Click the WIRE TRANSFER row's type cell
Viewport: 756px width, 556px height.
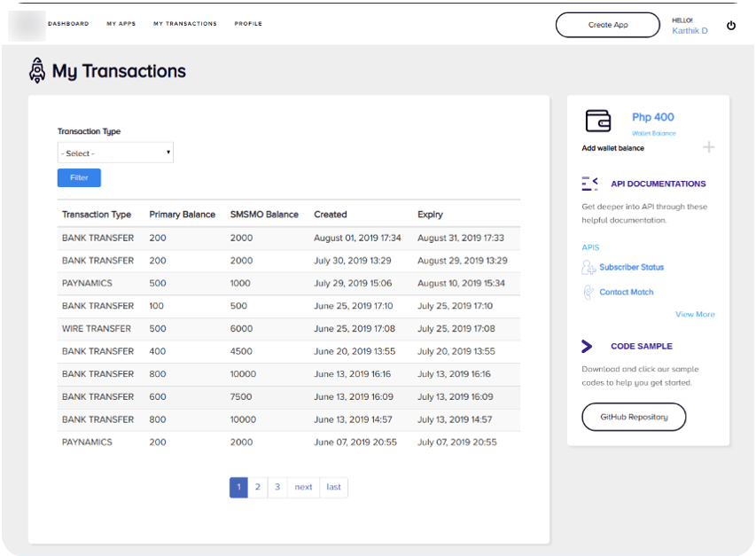[x=97, y=329]
